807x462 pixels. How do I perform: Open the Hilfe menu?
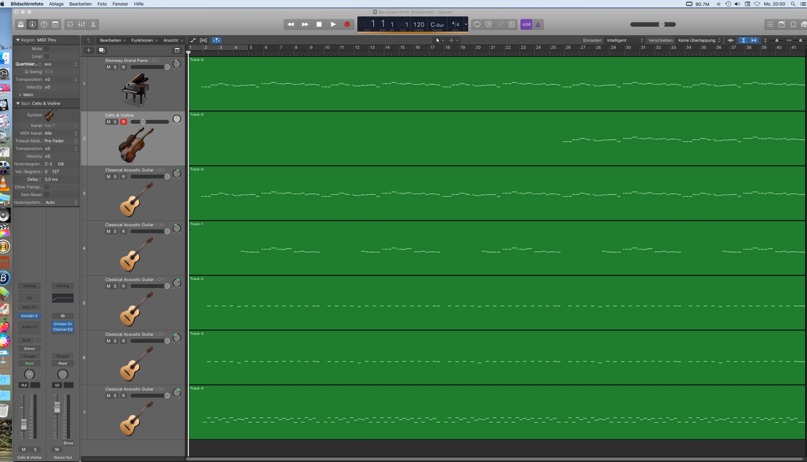tap(139, 4)
